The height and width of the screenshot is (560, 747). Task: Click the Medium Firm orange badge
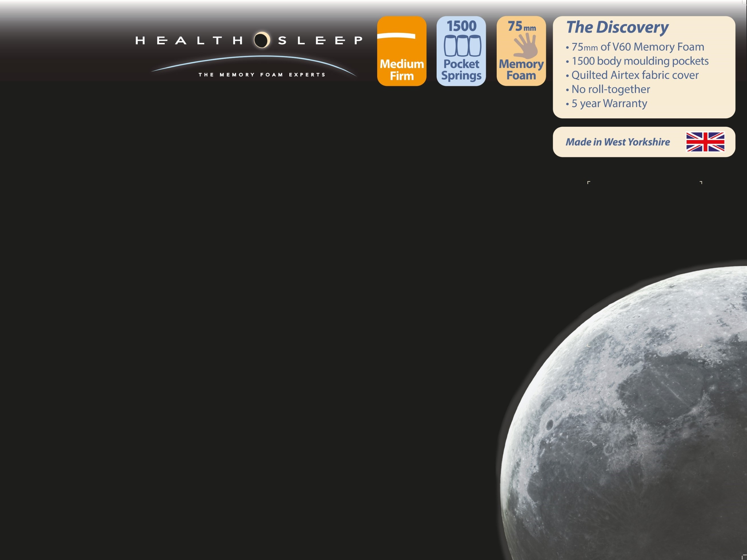(402, 51)
